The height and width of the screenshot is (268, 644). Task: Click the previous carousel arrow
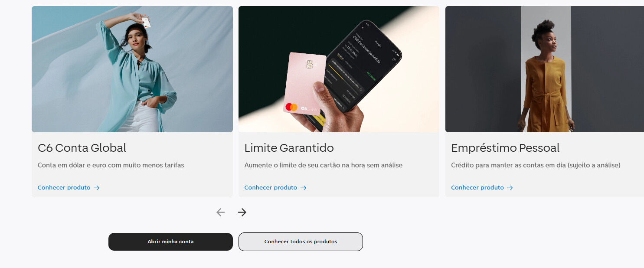click(x=221, y=212)
